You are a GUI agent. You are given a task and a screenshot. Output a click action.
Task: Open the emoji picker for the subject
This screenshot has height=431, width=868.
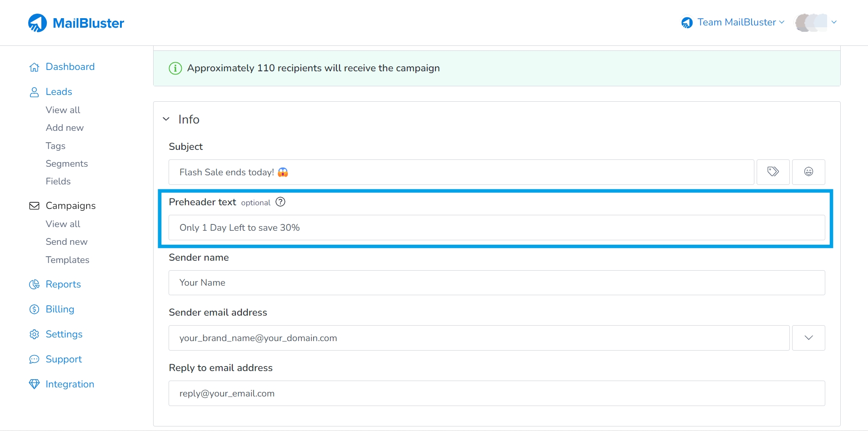click(x=808, y=172)
